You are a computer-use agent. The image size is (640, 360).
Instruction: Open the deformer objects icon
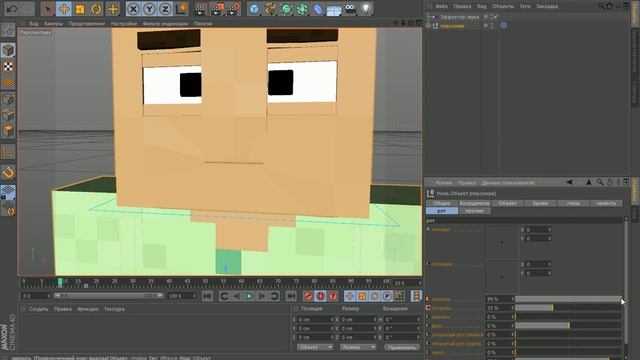318,9
